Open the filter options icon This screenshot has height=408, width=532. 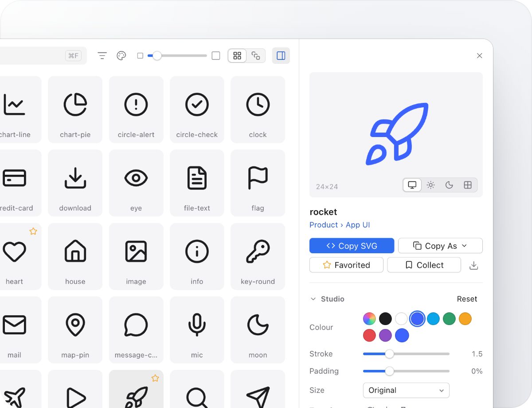(102, 55)
